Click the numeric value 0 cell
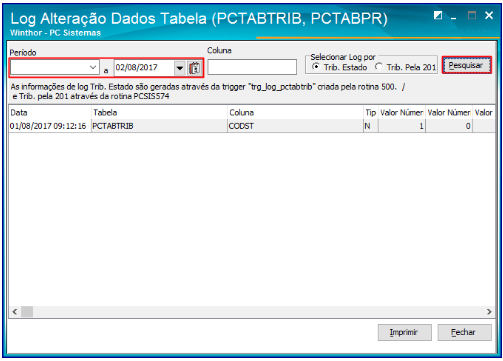 click(449, 126)
